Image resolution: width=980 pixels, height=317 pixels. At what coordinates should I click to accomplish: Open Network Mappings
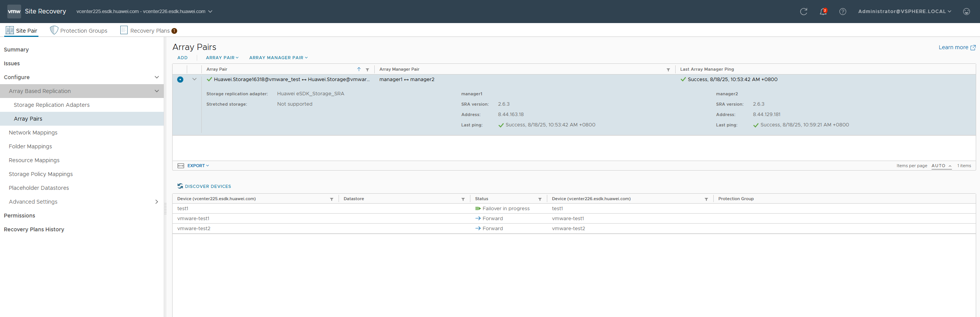point(33,133)
